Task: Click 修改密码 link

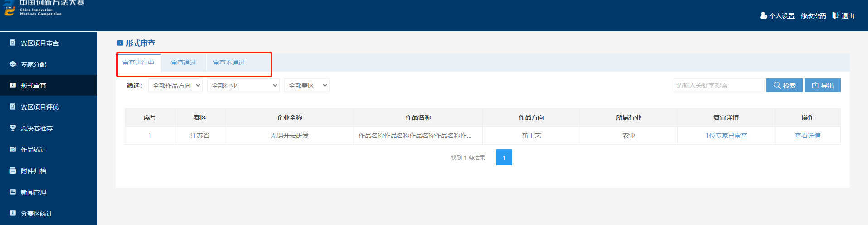Action: (814, 16)
